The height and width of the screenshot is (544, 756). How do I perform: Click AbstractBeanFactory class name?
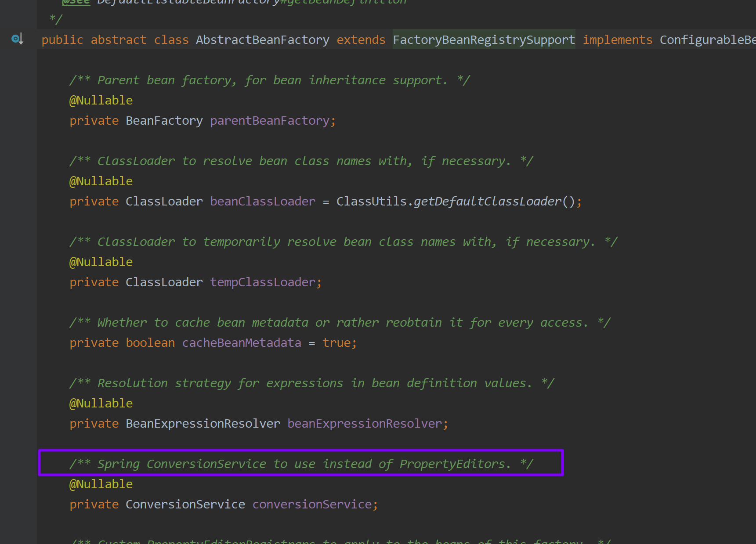pyautogui.click(x=263, y=40)
